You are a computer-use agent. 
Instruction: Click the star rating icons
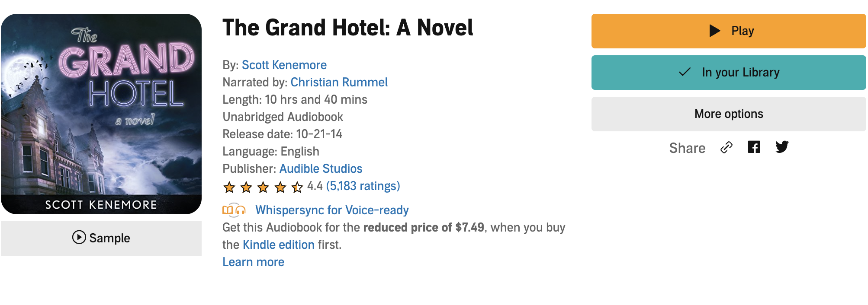[263, 187]
